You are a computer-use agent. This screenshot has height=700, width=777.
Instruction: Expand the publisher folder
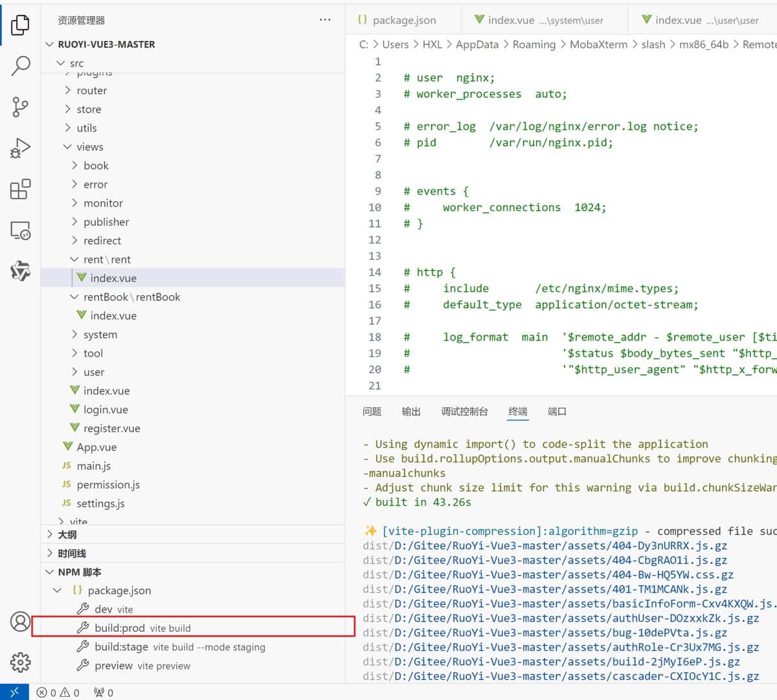pos(74,221)
